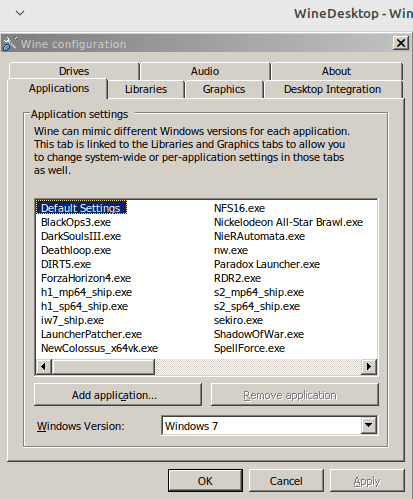Confirm with the OK button

[x=205, y=481]
